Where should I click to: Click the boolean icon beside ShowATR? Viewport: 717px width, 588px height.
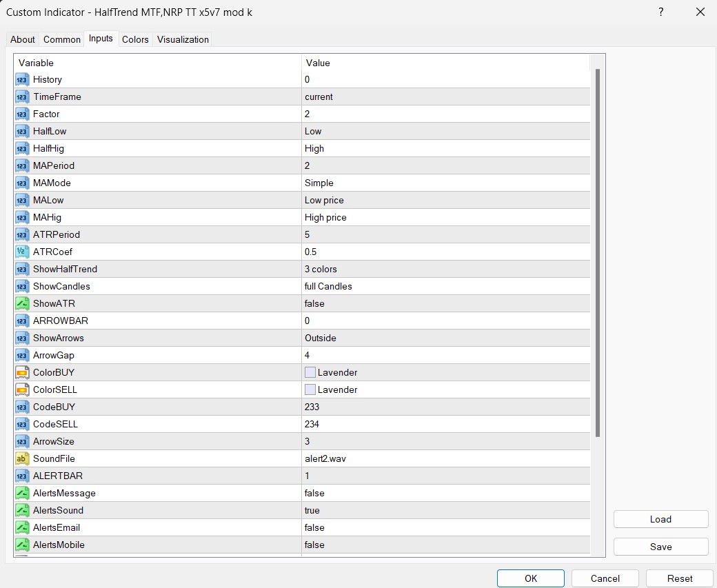(22, 303)
